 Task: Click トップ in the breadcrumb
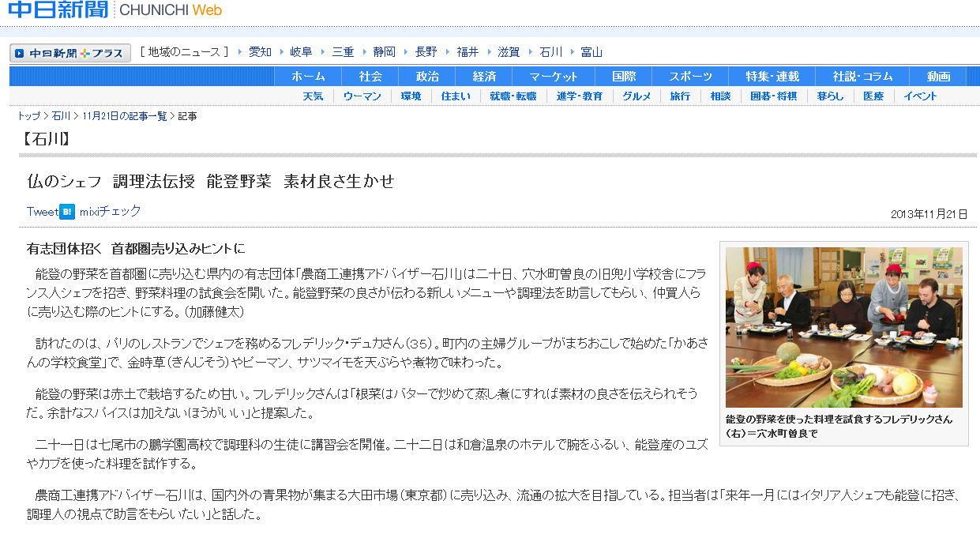point(28,116)
